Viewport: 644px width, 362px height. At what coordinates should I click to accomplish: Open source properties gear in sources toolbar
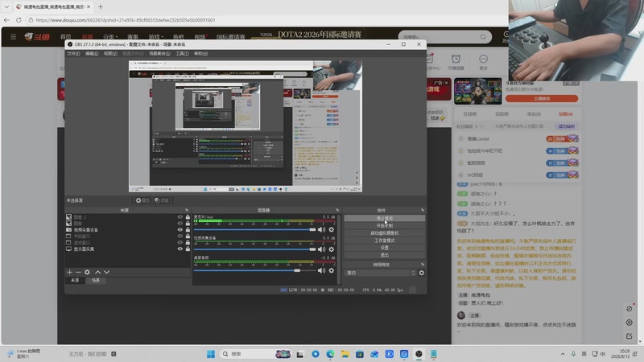pos(87,272)
